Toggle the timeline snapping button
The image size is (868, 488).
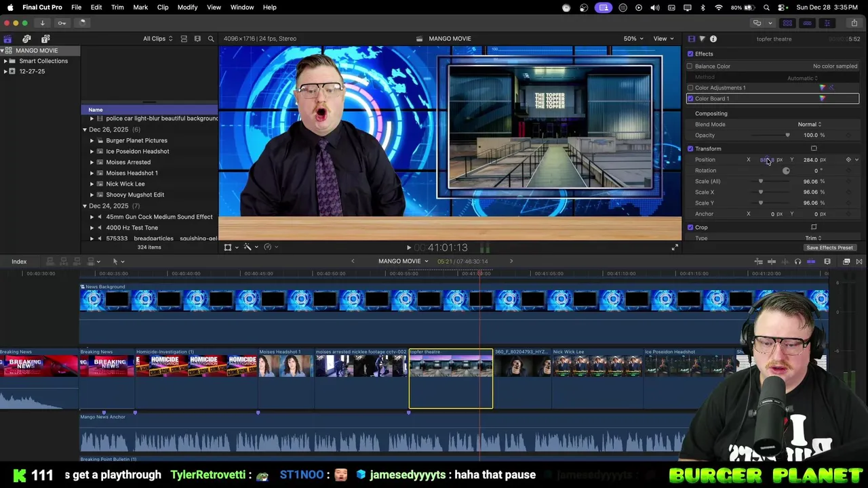click(x=811, y=262)
